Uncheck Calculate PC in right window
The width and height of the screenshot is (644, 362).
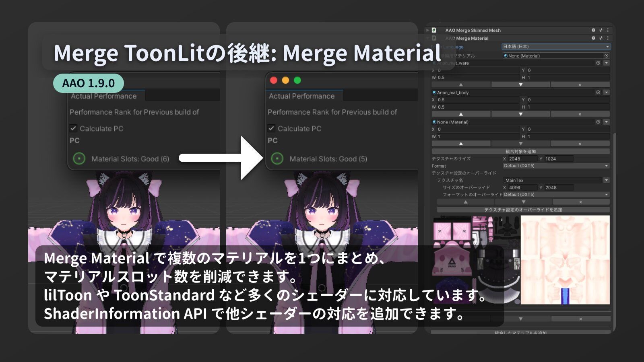272,129
